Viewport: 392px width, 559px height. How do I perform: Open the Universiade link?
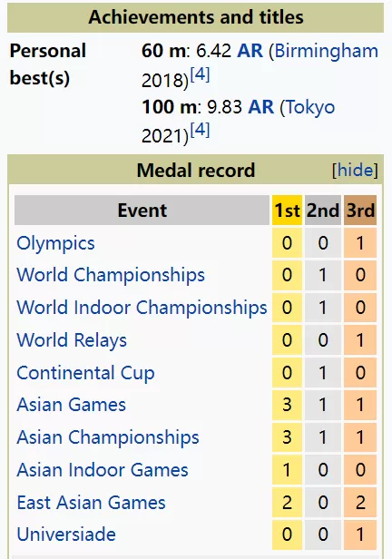66,534
